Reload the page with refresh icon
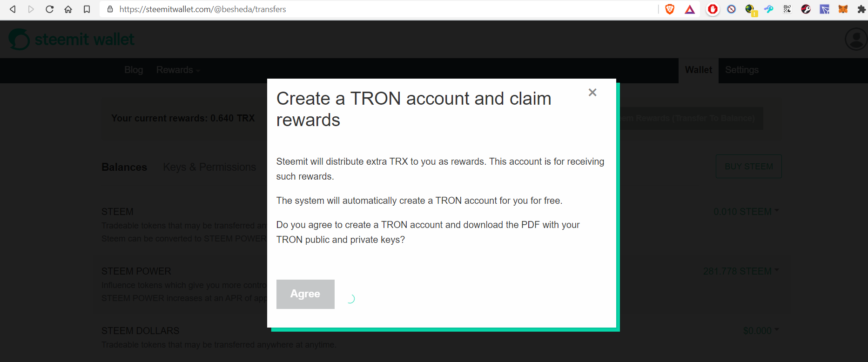Viewport: 868px width, 362px height. [49, 9]
